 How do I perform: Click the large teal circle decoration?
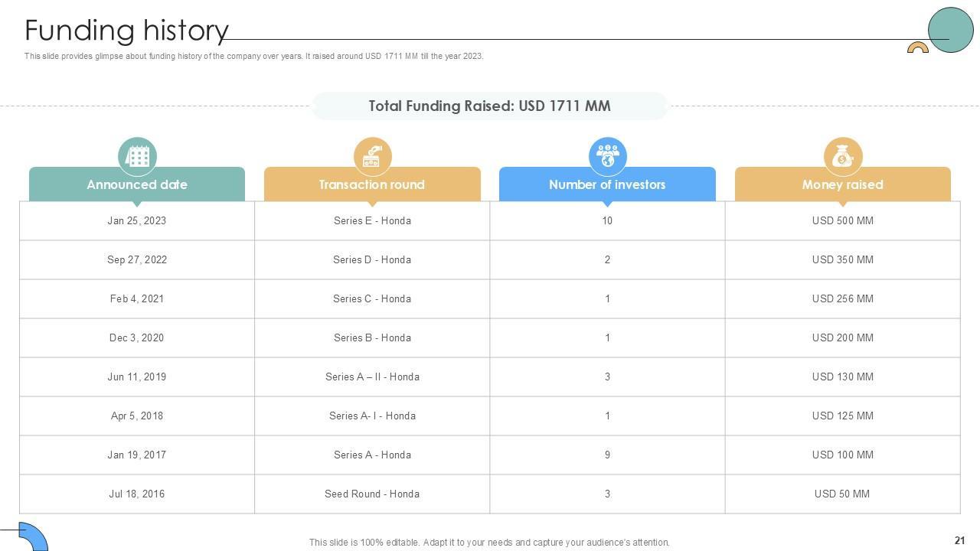[x=950, y=30]
